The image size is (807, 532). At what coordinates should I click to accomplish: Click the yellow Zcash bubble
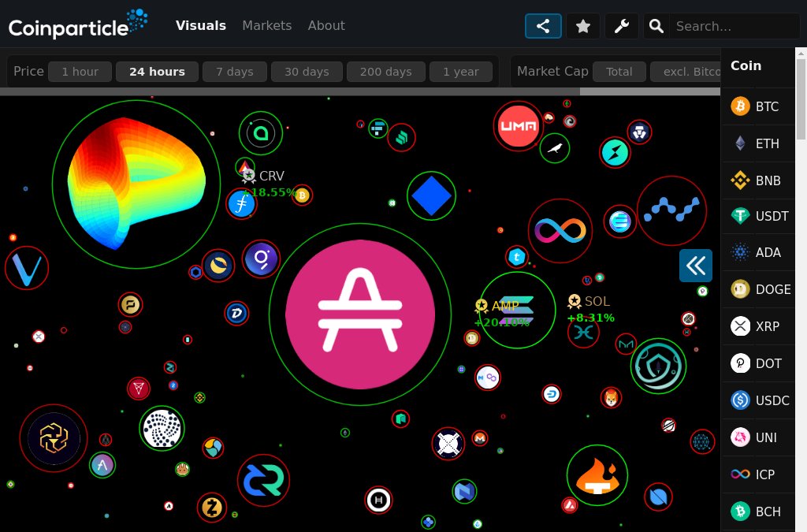[211, 508]
